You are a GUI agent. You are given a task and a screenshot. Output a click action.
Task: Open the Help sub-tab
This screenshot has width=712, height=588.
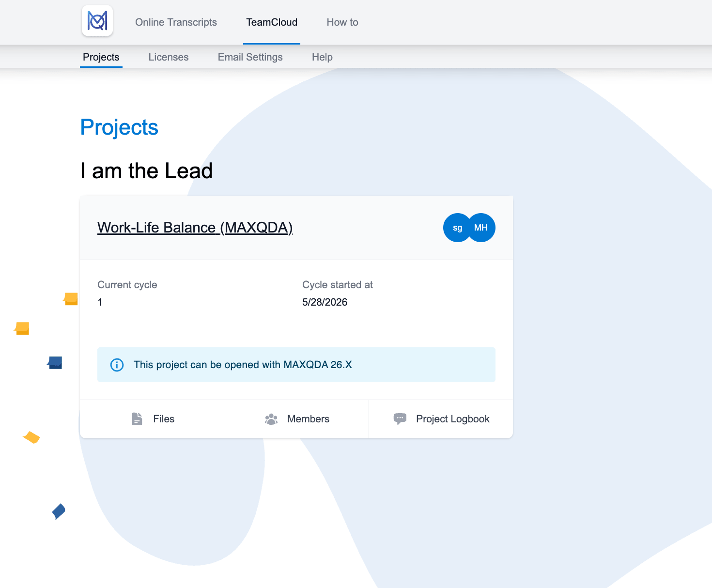[322, 57]
